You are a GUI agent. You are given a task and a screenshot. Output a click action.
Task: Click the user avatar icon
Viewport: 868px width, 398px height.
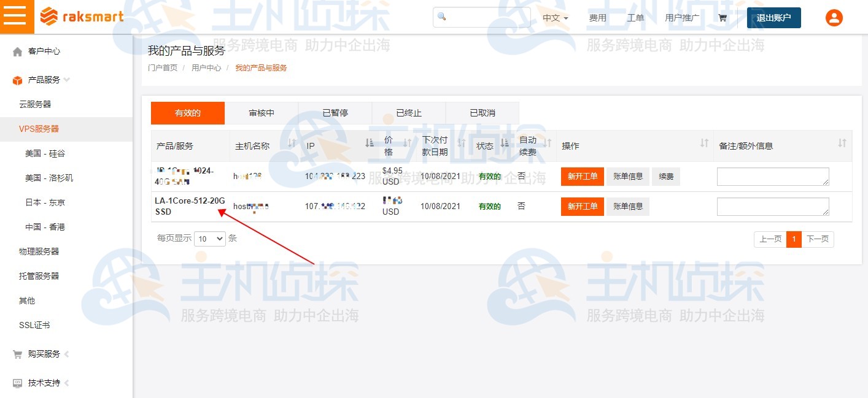834,17
